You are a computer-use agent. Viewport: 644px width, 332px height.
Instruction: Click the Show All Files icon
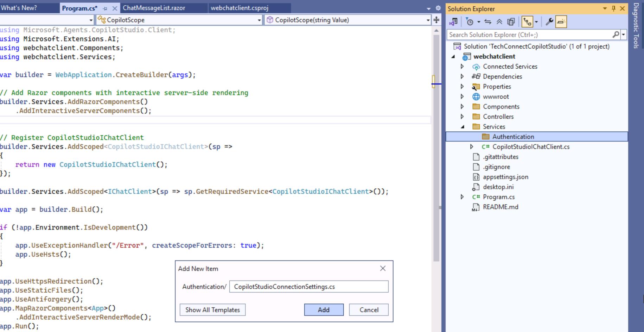511,22
